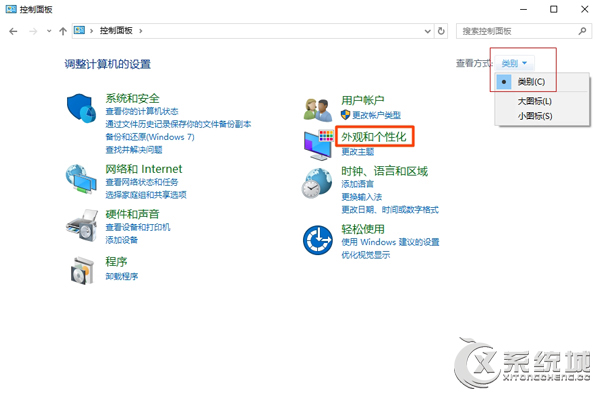This screenshot has height=397, width=600.
Task: Open 用户帐户 category heading
Action: click(363, 100)
